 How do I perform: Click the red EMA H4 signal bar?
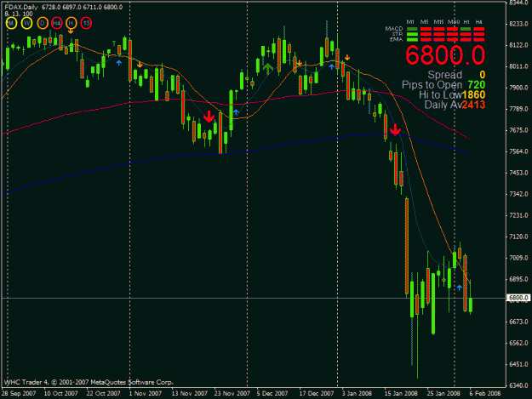pyautogui.click(x=478, y=40)
